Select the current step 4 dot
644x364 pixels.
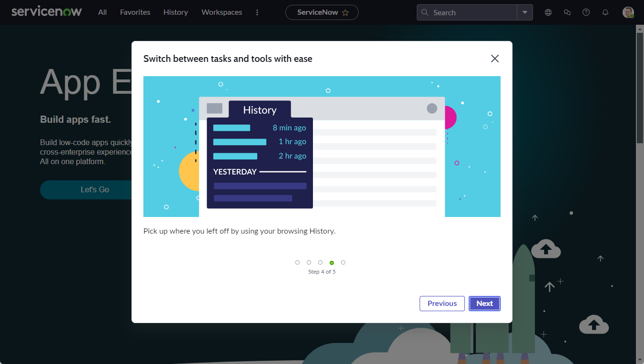pyautogui.click(x=332, y=263)
